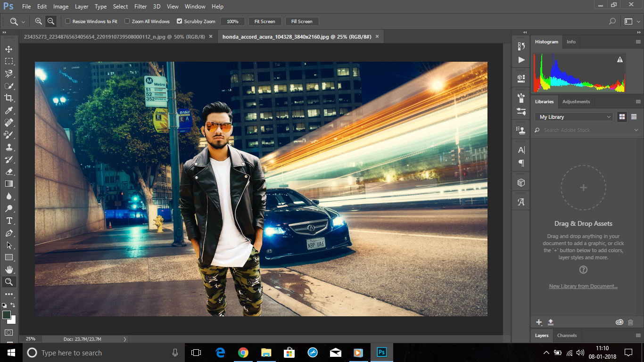Pick the Crop tool
Viewport: 644px width, 362px height.
click(x=9, y=98)
